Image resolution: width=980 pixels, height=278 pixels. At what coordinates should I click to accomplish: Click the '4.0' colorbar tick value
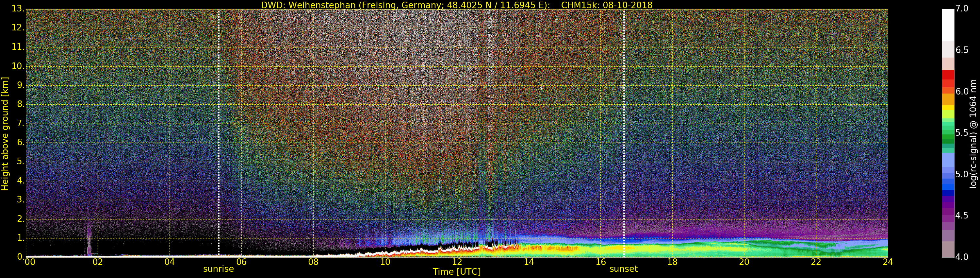coord(962,257)
